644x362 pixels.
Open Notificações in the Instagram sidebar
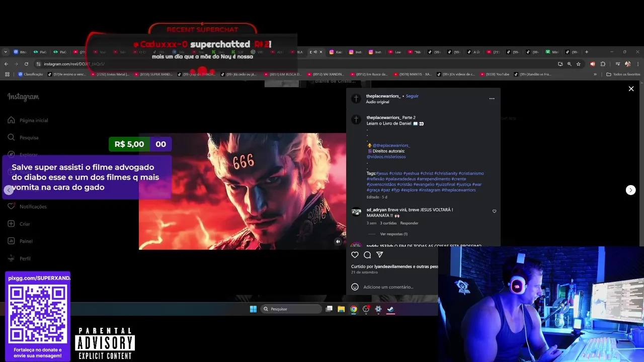27,206
